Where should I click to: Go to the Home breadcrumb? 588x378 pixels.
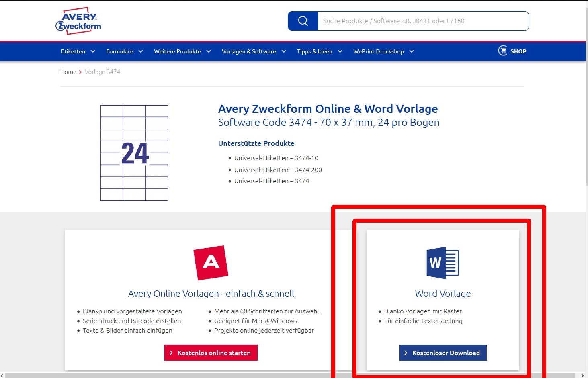pyautogui.click(x=68, y=72)
